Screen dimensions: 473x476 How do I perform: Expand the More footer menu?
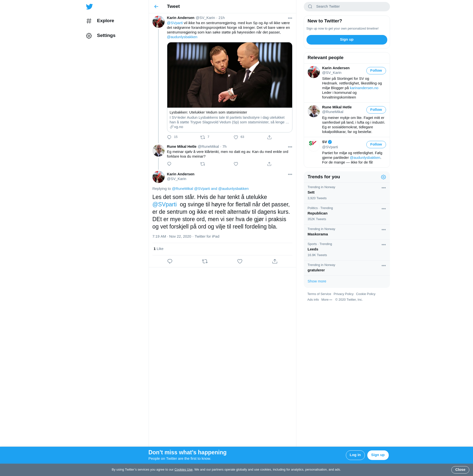327,300
